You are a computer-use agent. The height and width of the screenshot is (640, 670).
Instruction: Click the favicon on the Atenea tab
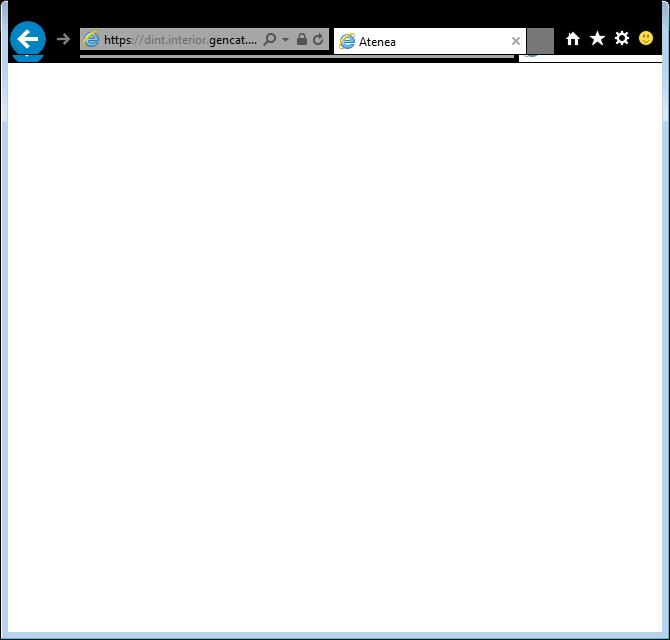[x=348, y=42]
